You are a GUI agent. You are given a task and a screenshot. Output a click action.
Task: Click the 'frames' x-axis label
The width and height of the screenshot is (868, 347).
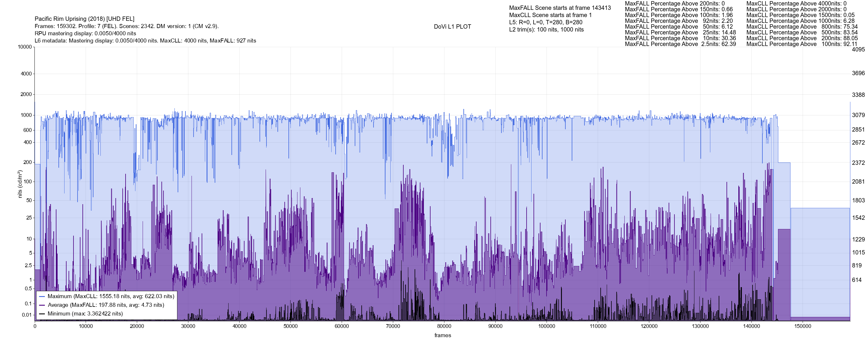coord(442,335)
